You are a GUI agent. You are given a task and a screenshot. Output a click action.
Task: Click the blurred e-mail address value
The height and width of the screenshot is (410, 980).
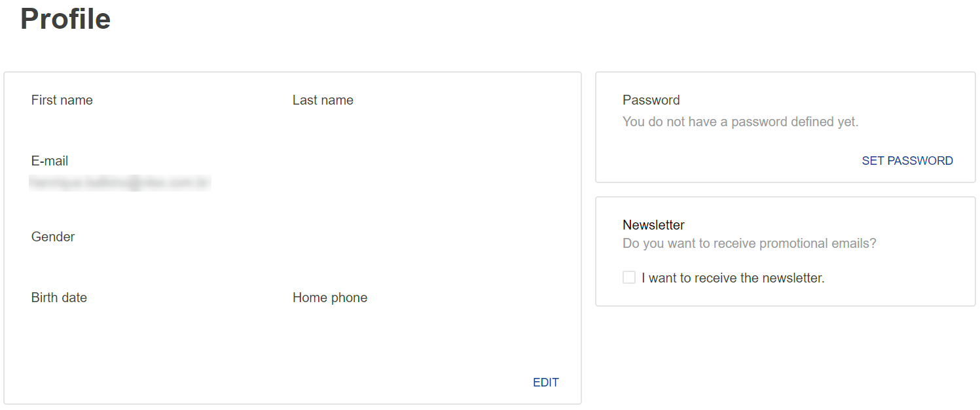pyautogui.click(x=119, y=183)
